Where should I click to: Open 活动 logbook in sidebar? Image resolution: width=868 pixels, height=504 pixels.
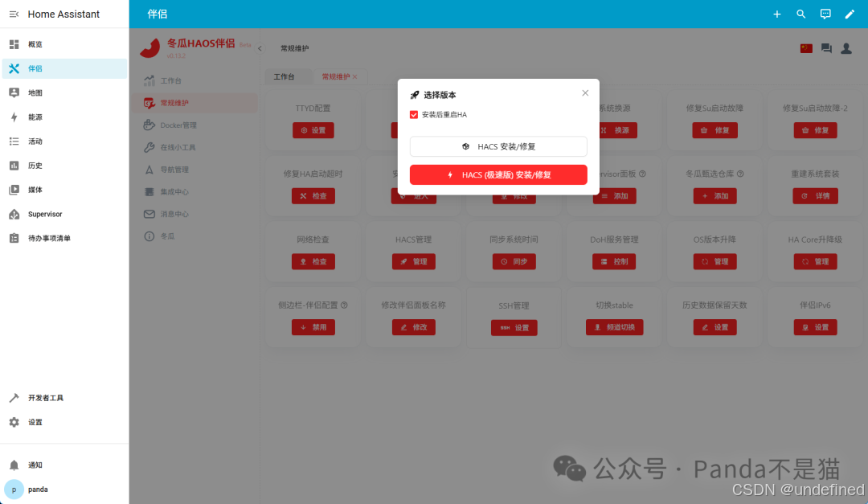[64, 141]
